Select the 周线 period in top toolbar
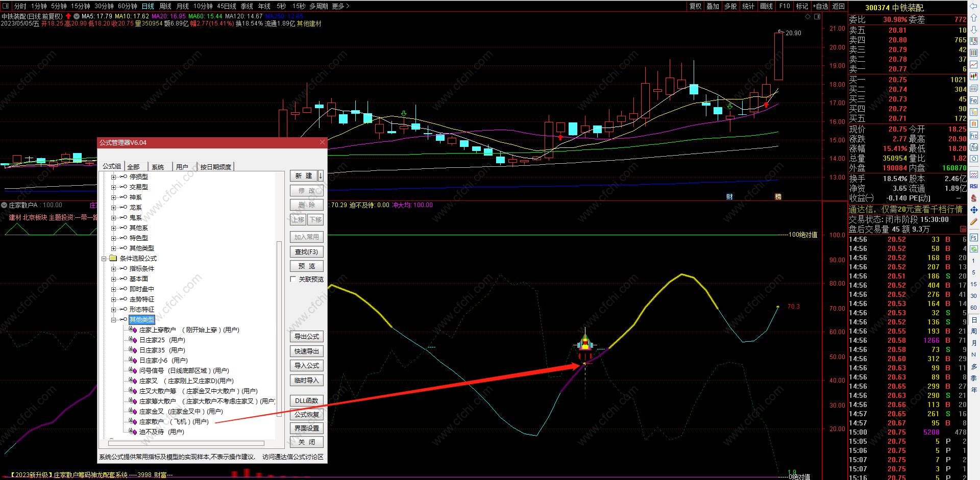Screen dimensions: 980x480 [165, 6]
